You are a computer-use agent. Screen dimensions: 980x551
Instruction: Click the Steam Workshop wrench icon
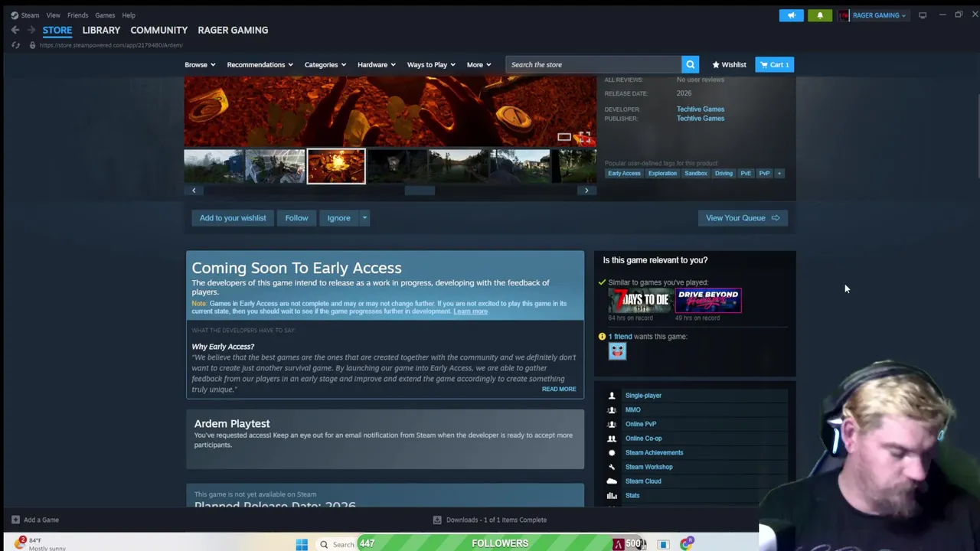(x=611, y=467)
